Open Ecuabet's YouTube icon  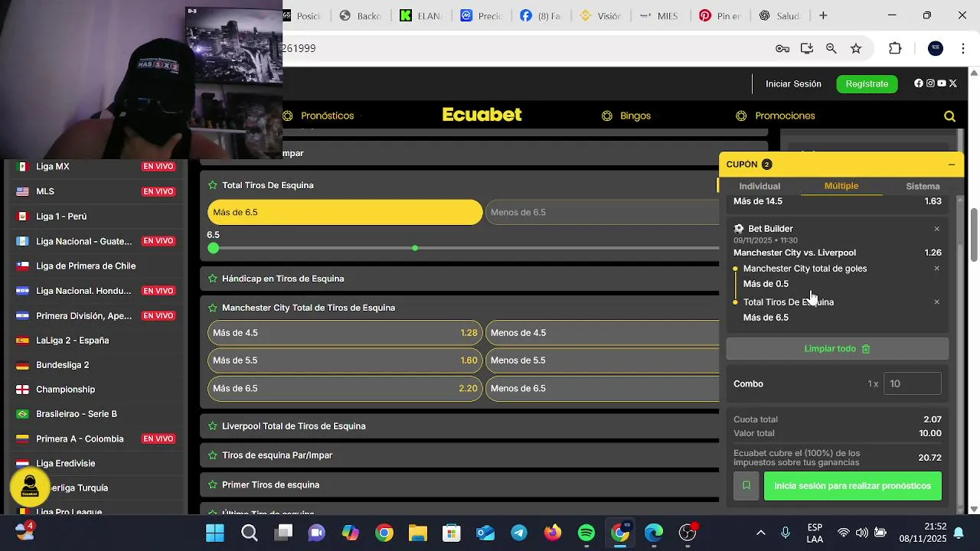942,83
